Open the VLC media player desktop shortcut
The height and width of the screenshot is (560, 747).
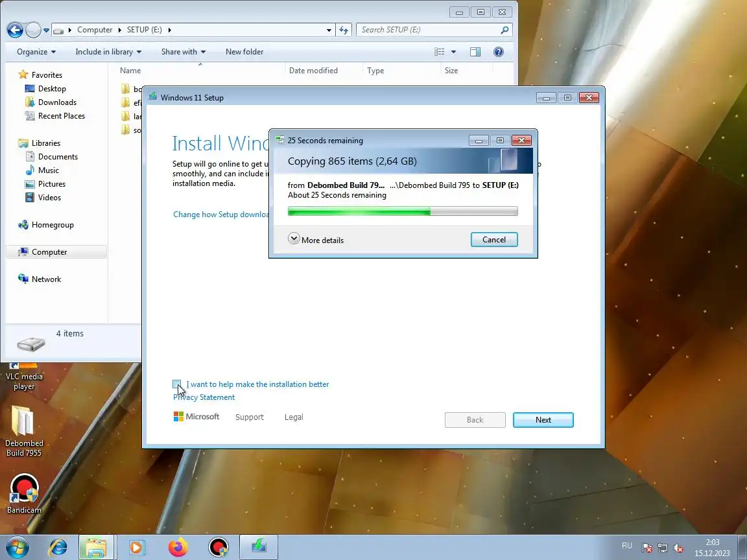pyautogui.click(x=24, y=377)
